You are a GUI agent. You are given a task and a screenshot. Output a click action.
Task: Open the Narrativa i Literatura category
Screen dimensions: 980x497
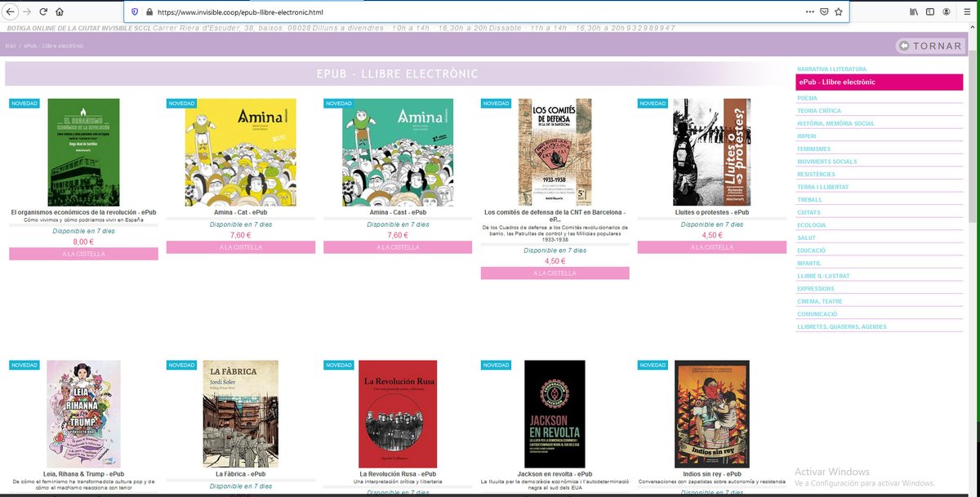[x=831, y=69]
